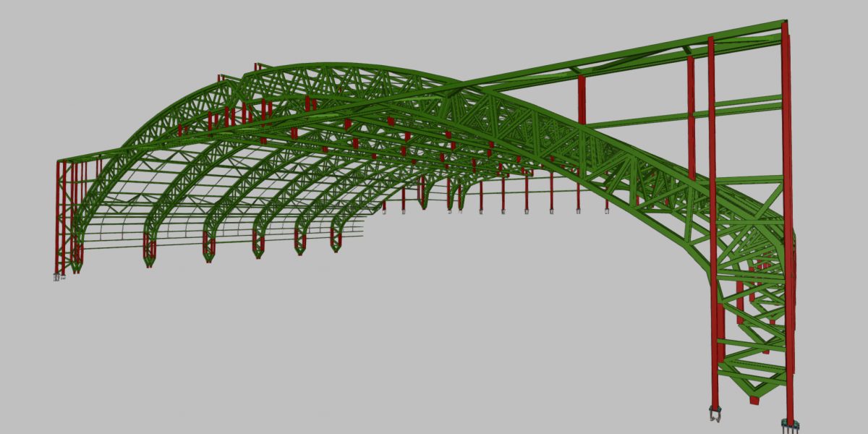
Task: Select the anchor footing under second right column
Action: tap(714, 415)
